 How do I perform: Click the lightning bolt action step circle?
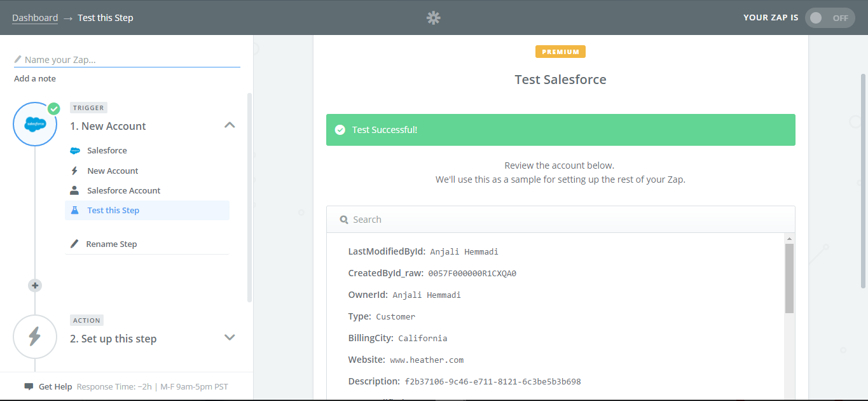tap(35, 337)
